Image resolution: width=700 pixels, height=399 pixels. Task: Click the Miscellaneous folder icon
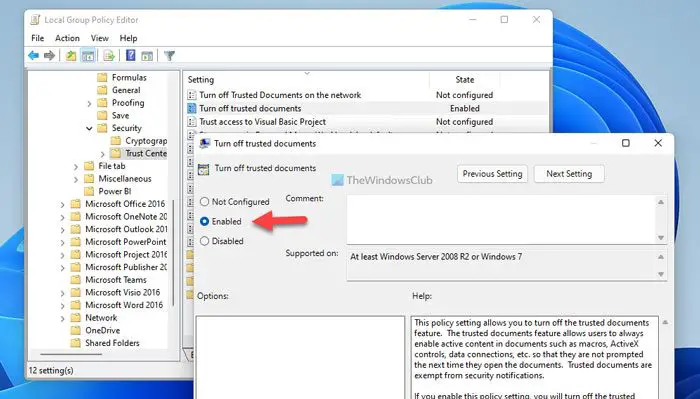[x=89, y=179]
